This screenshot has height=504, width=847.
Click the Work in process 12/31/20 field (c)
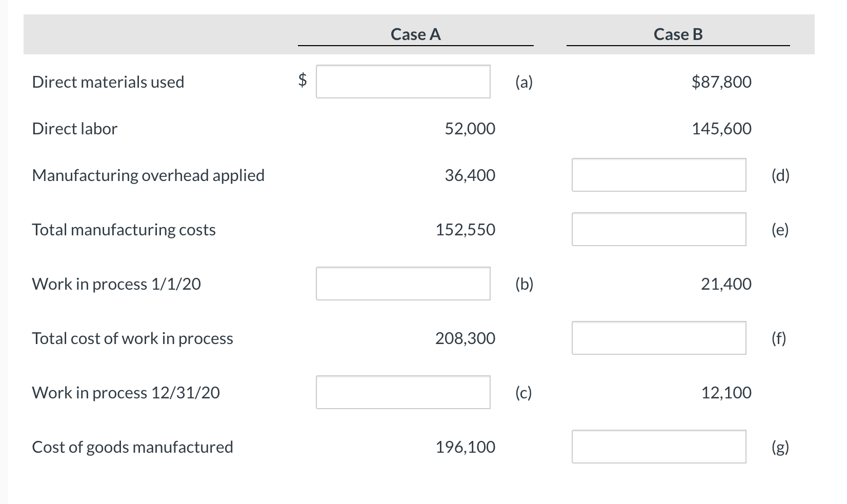tap(403, 392)
